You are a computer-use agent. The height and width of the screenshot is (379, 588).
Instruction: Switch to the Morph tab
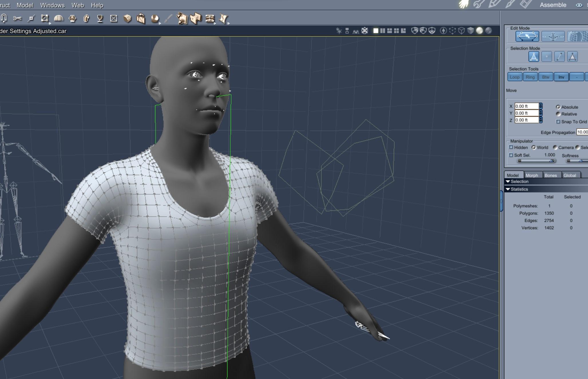point(532,175)
